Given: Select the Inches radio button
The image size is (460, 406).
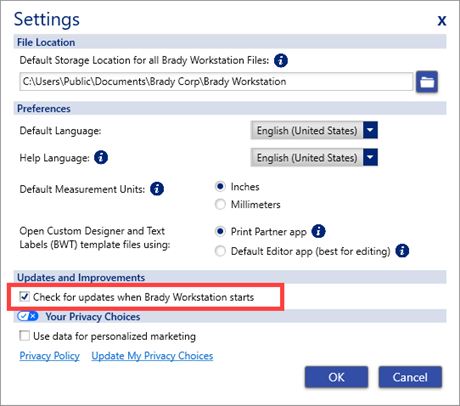Looking at the screenshot, I should (x=220, y=186).
